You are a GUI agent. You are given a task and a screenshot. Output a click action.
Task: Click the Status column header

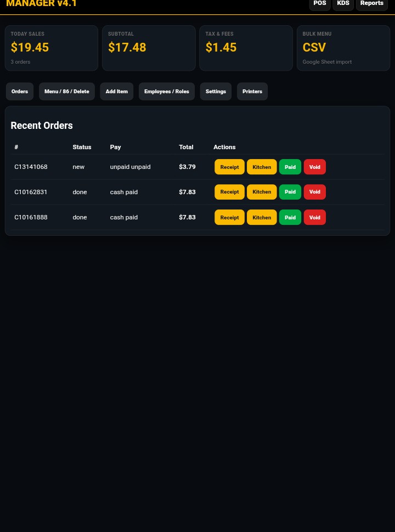click(x=82, y=147)
